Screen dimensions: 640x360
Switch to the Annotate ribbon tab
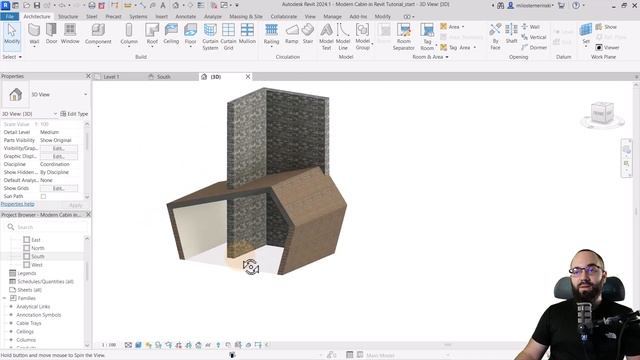point(185,16)
